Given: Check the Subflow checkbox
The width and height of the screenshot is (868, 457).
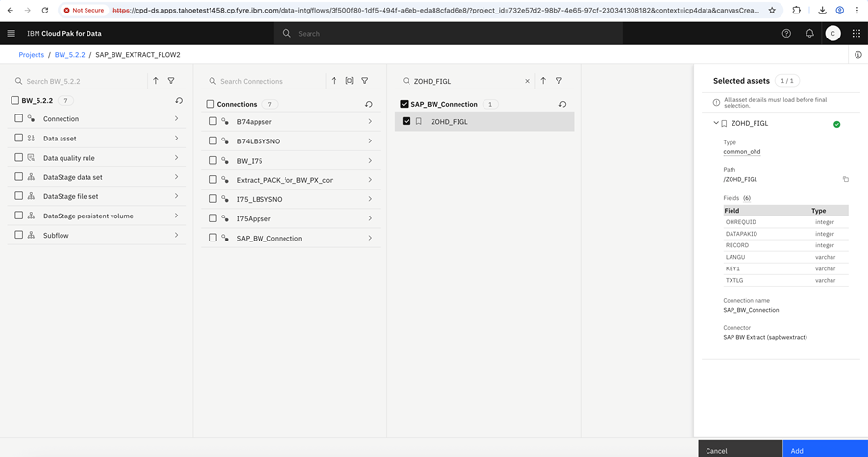Looking at the screenshot, I should [19, 235].
